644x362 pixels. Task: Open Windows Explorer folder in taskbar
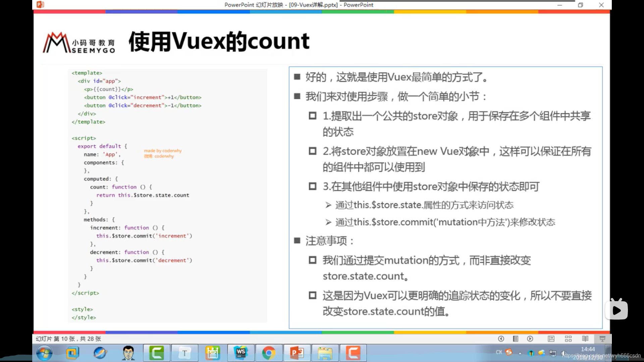point(325,353)
